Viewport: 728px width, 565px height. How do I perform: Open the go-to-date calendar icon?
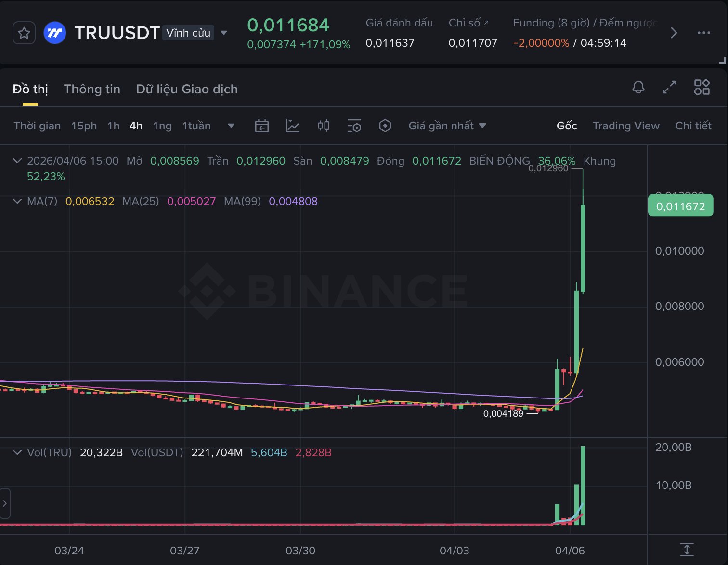coord(262,126)
